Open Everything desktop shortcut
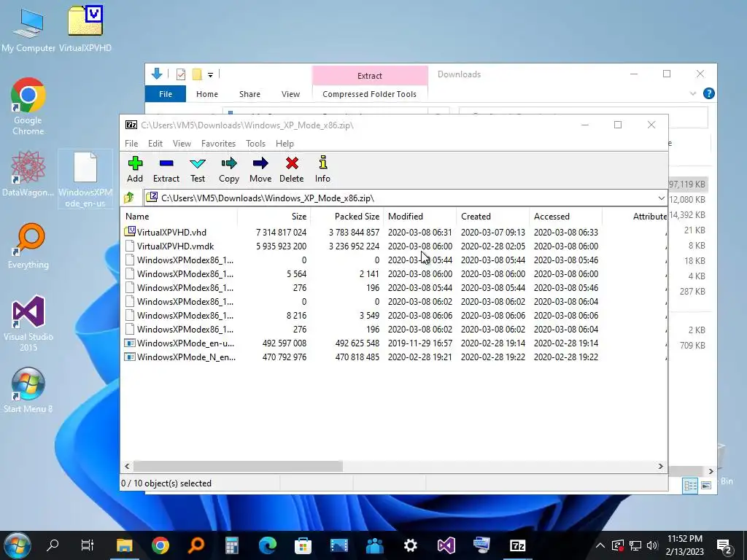The width and height of the screenshot is (747, 560). coord(28,246)
